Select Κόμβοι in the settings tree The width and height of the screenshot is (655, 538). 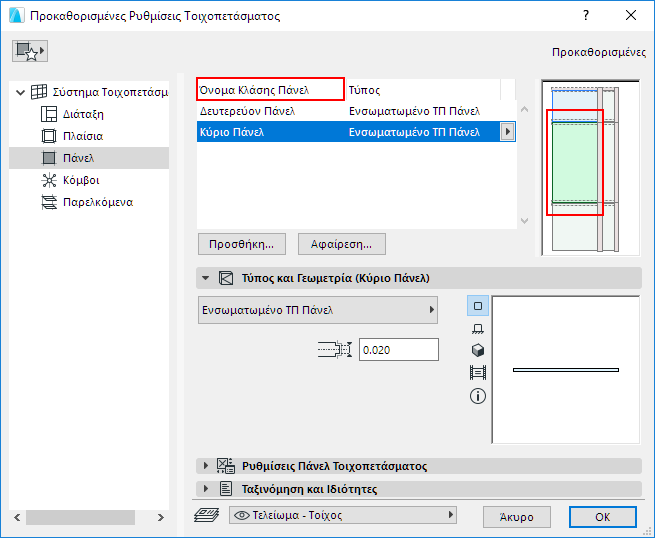81,180
